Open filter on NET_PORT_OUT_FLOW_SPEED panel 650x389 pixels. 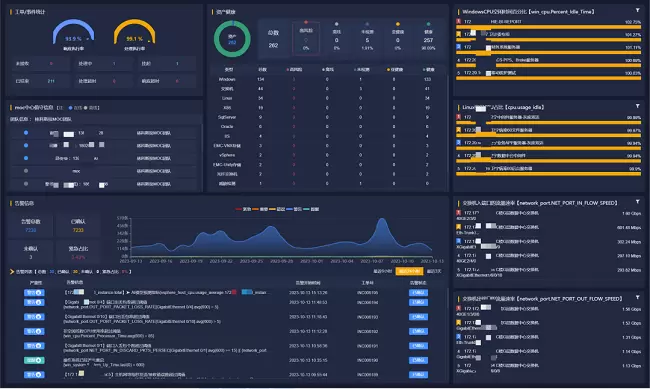coord(637,297)
